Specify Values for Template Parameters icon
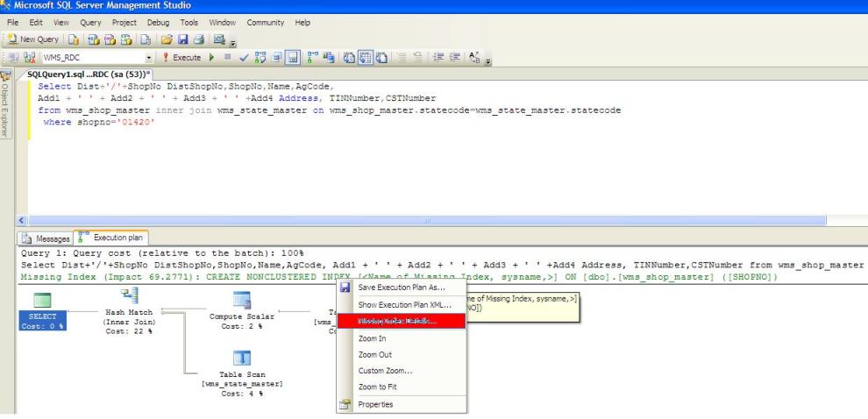The image size is (868, 419). coord(474,58)
